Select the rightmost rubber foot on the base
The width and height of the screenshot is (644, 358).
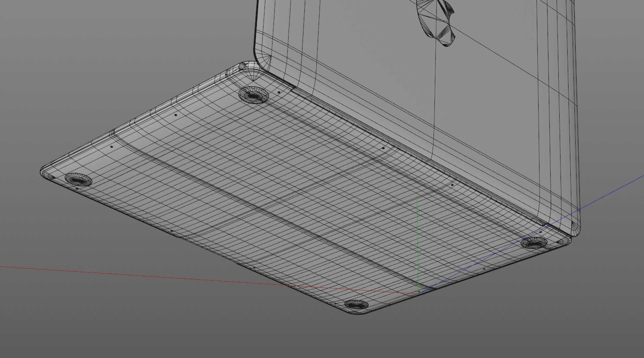[535, 242]
